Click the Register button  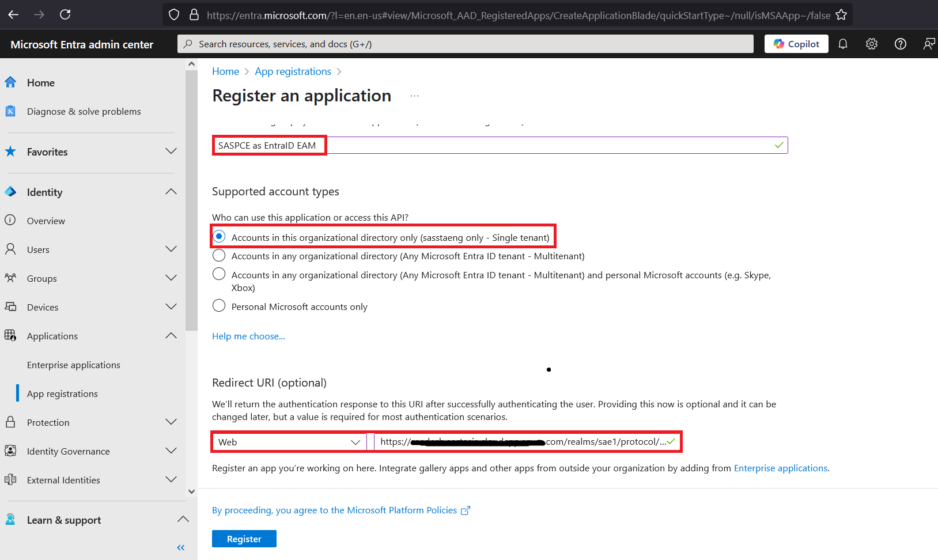point(244,539)
